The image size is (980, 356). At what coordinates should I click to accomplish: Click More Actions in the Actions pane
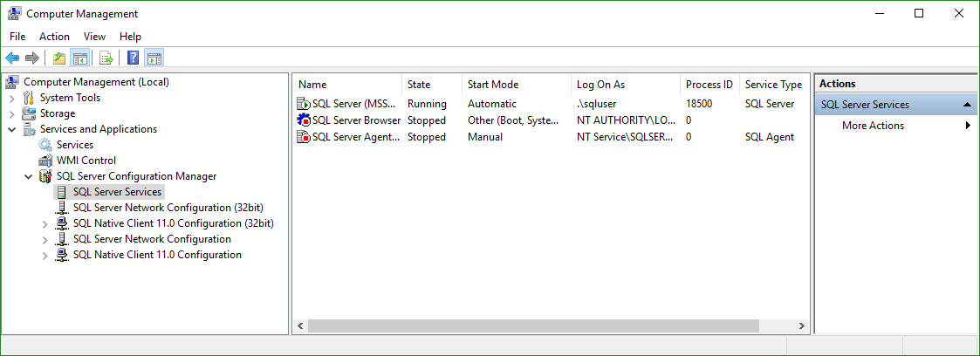coord(874,126)
